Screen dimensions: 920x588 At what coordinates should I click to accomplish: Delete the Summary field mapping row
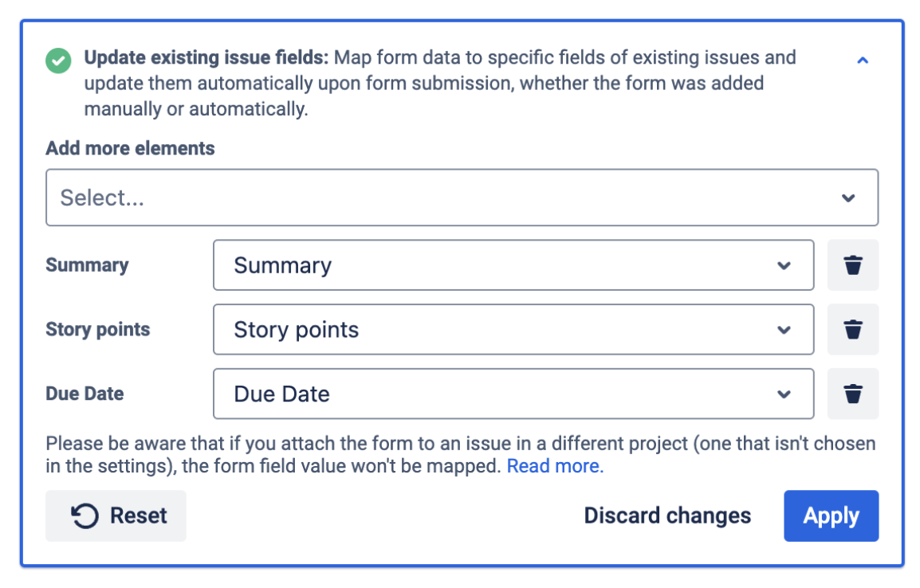coord(853,265)
